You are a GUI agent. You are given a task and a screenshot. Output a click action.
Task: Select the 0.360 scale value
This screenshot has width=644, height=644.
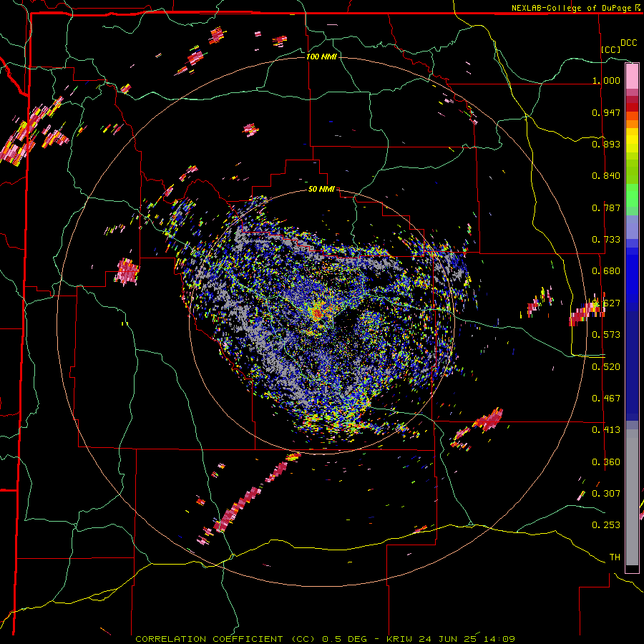(x=606, y=462)
